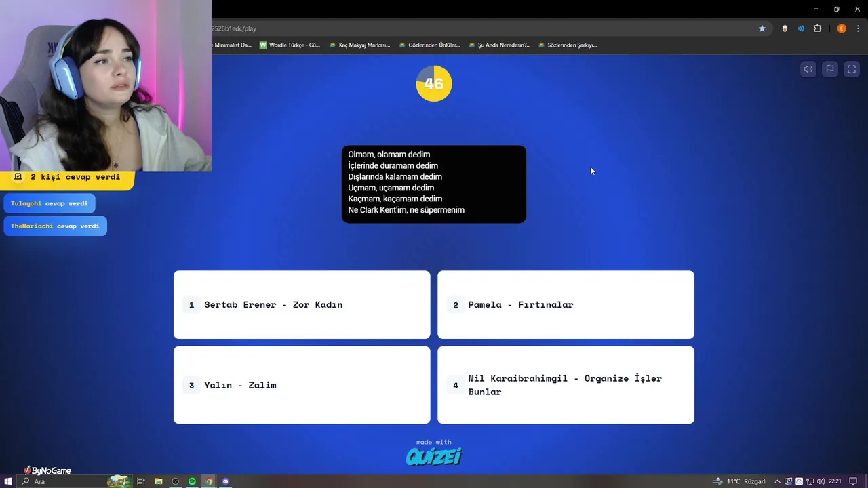Screen dimensions: 868x488
Task: Click the browser address bar URL
Action: (233, 28)
